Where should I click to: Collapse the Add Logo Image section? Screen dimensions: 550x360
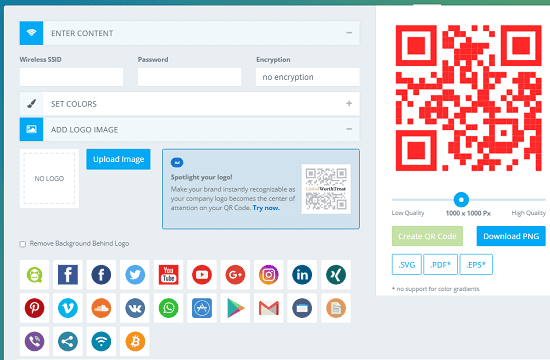tap(349, 129)
